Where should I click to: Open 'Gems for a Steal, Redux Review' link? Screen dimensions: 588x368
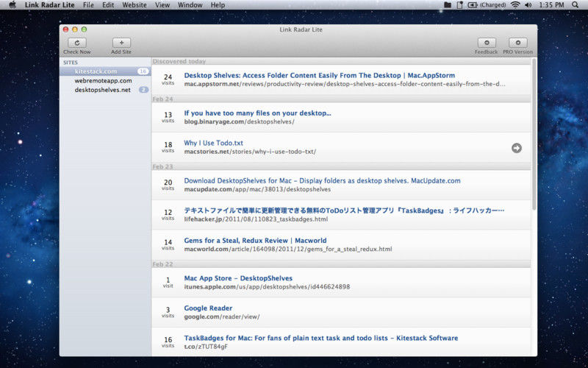(255, 241)
